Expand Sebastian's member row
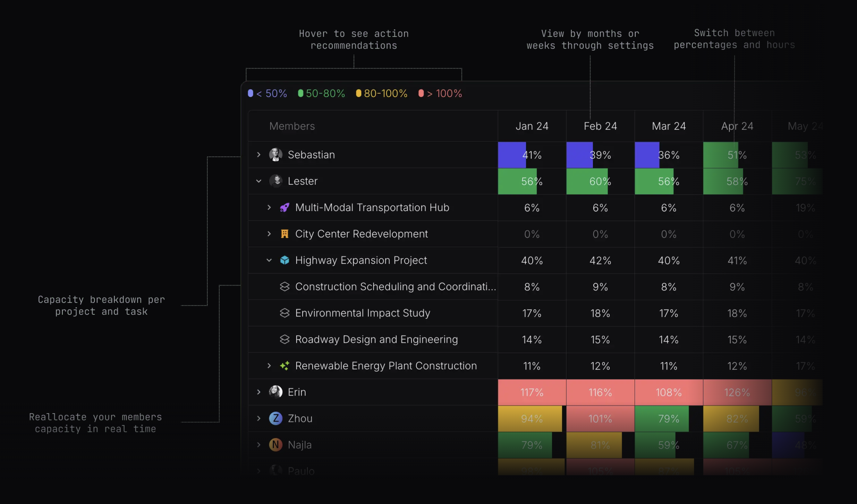Screen dimensions: 857x504 pos(258,155)
